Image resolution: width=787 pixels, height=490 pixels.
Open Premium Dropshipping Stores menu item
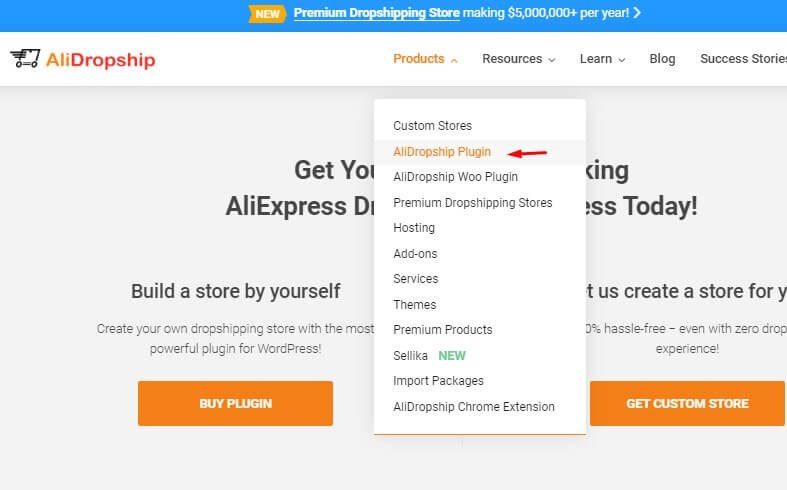472,203
